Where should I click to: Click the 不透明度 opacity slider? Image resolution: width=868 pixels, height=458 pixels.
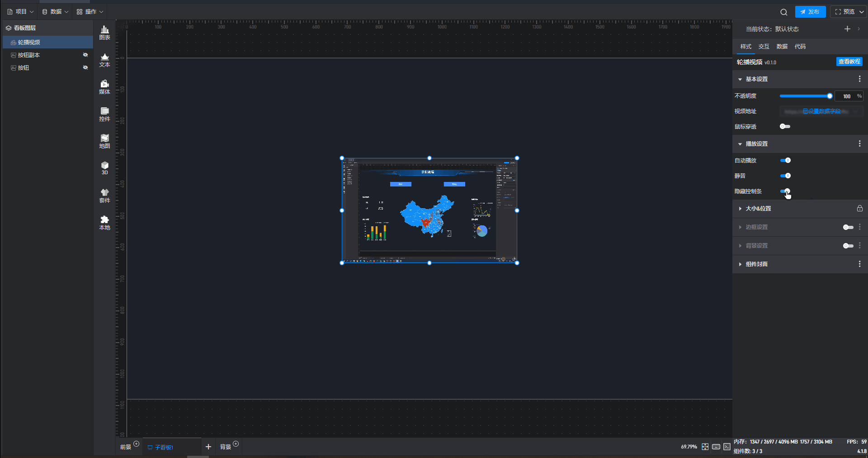805,96
